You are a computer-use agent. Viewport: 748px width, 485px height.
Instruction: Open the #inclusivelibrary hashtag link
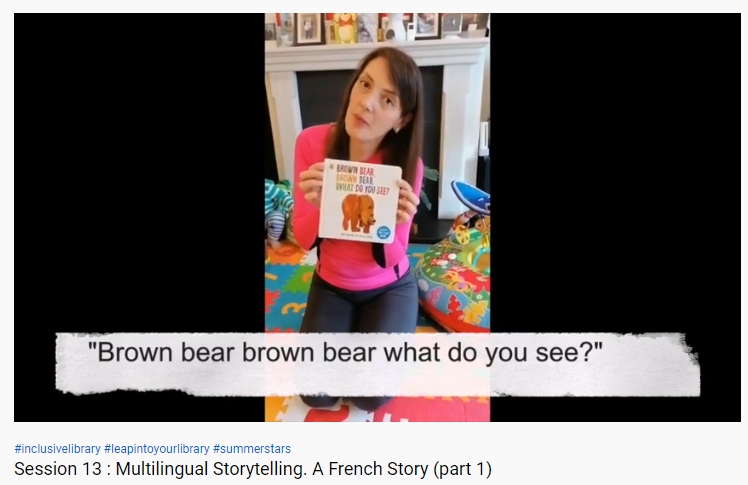pyautogui.click(x=57, y=449)
